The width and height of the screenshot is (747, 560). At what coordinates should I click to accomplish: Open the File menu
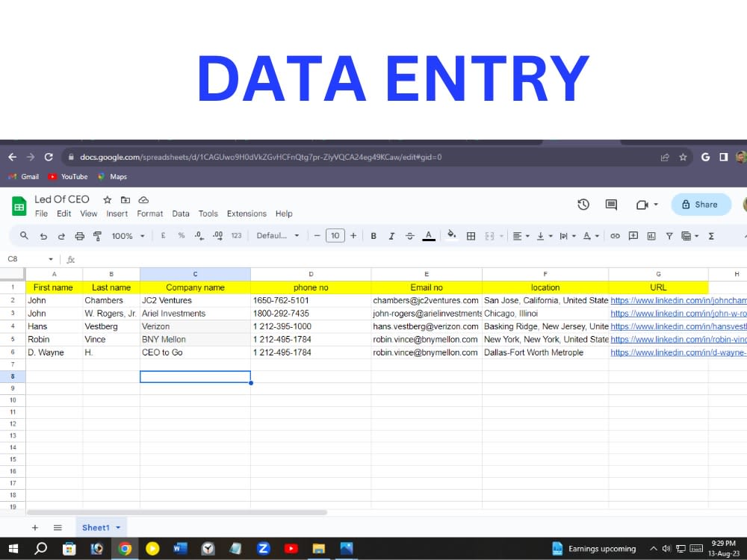pyautogui.click(x=41, y=214)
